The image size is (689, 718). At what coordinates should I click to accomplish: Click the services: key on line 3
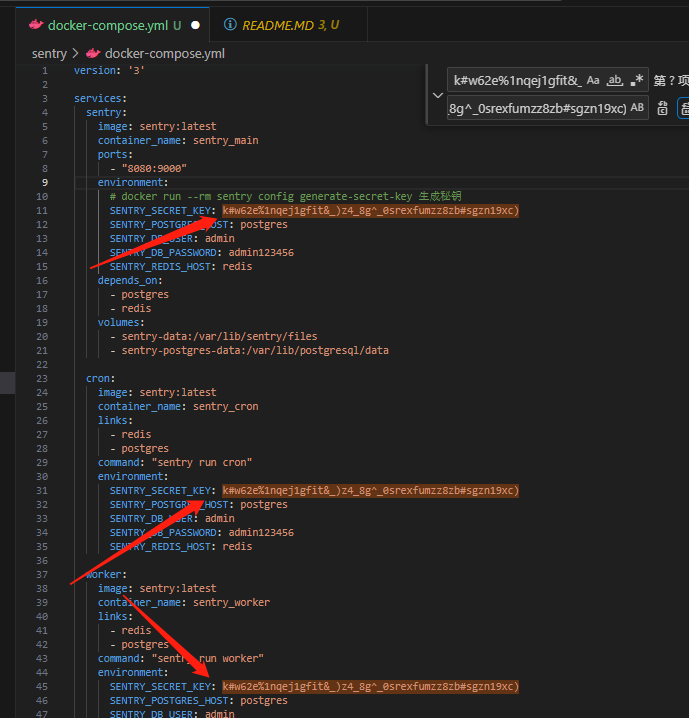100,98
